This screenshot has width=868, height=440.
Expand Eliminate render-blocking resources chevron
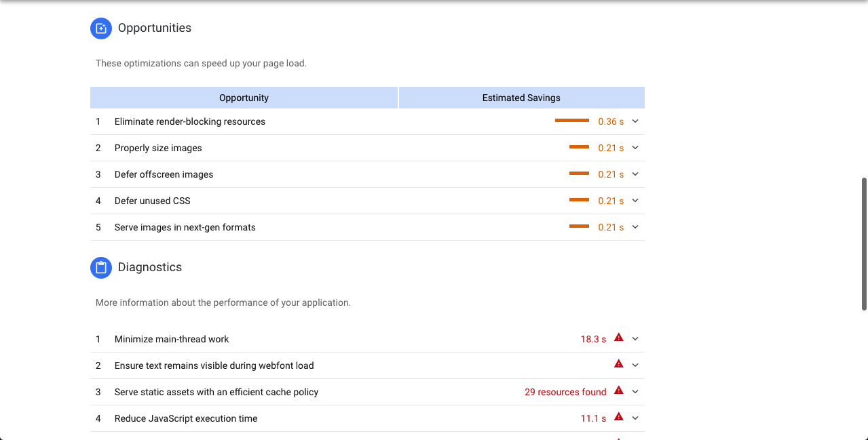[635, 121]
